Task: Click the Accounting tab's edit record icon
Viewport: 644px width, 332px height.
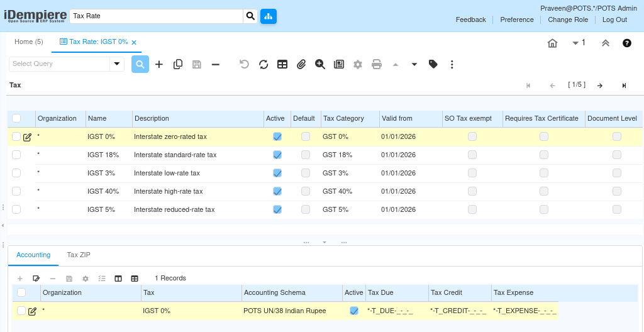Action: (36, 279)
